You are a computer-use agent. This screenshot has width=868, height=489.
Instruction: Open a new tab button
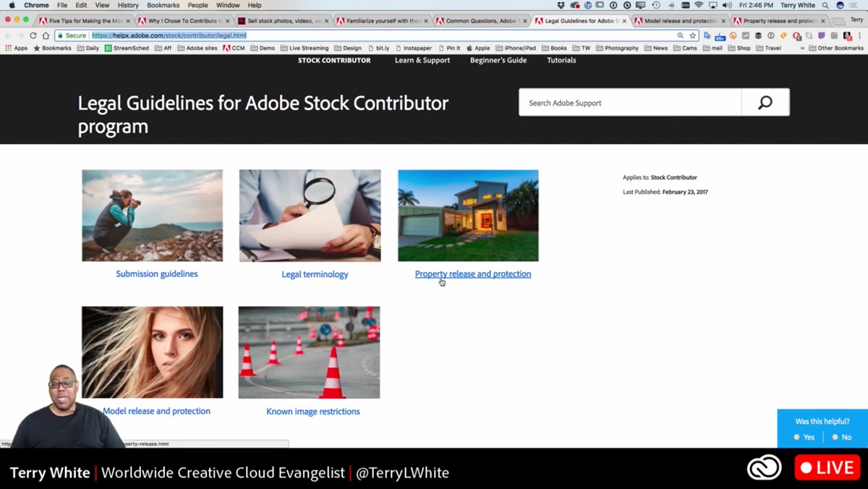click(x=838, y=21)
